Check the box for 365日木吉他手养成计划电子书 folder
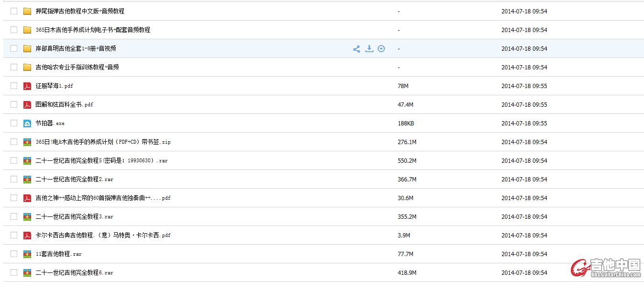Screen dimensions: 644x282 (14, 30)
